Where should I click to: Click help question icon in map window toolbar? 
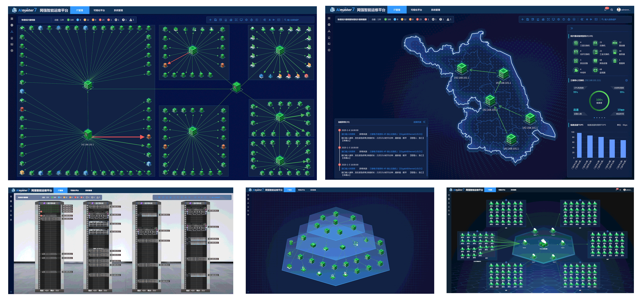click(564, 19)
